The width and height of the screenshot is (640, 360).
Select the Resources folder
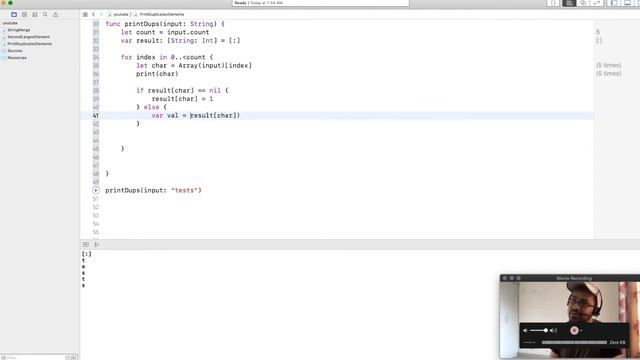pos(17,58)
